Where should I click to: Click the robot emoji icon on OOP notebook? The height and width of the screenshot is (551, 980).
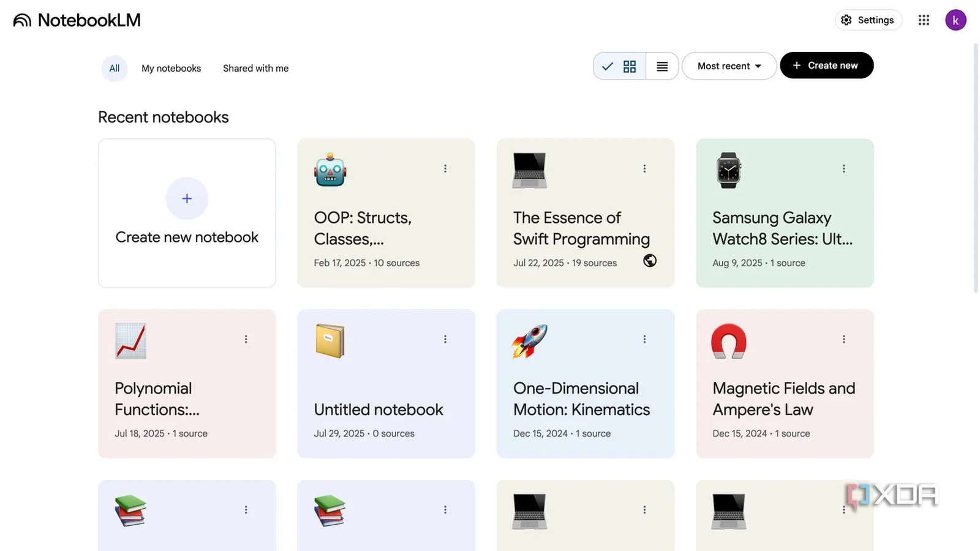pyautogui.click(x=330, y=170)
